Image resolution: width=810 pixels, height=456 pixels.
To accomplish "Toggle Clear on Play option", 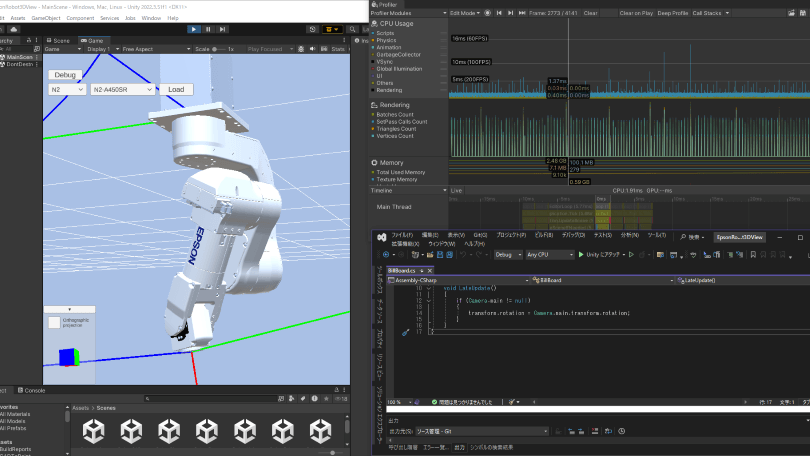I will [637, 13].
